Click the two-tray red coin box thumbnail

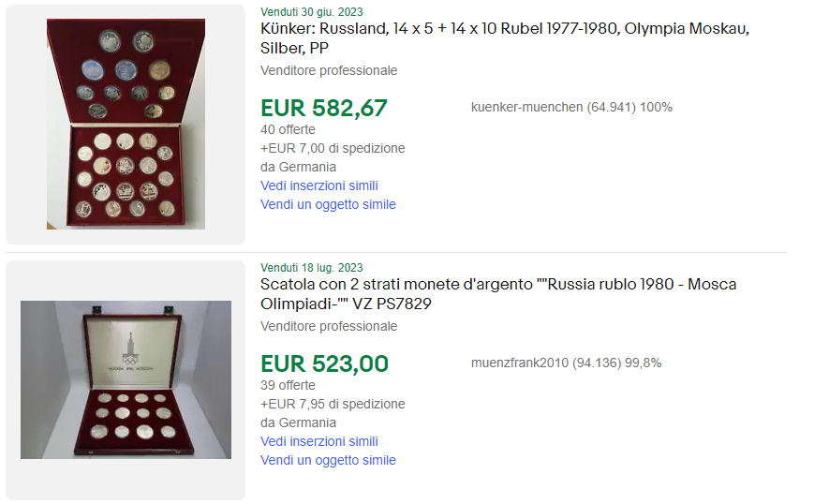click(x=126, y=125)
